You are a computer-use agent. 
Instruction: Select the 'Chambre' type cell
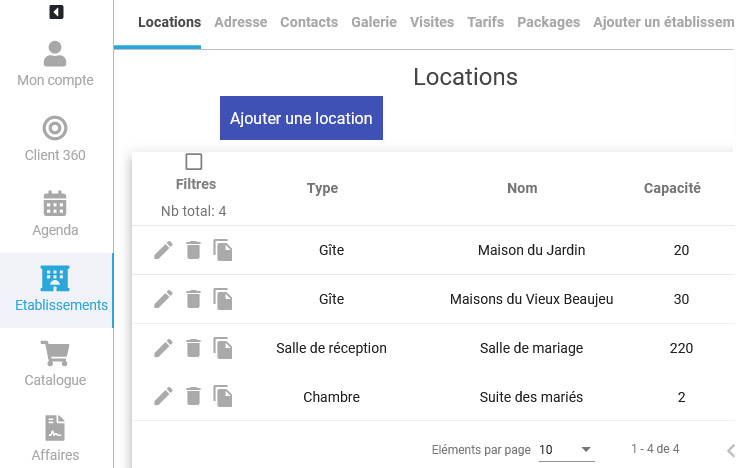(x=331, y=397)
